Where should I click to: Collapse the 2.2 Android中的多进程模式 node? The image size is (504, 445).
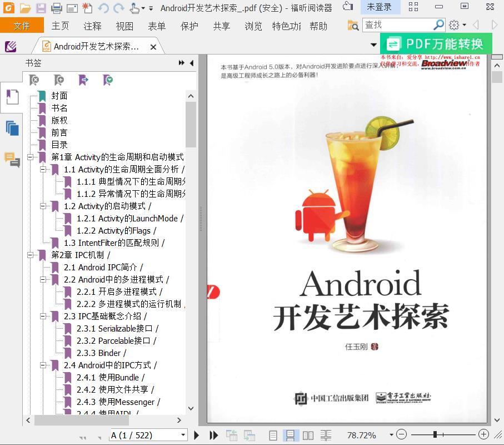[43, 279]
